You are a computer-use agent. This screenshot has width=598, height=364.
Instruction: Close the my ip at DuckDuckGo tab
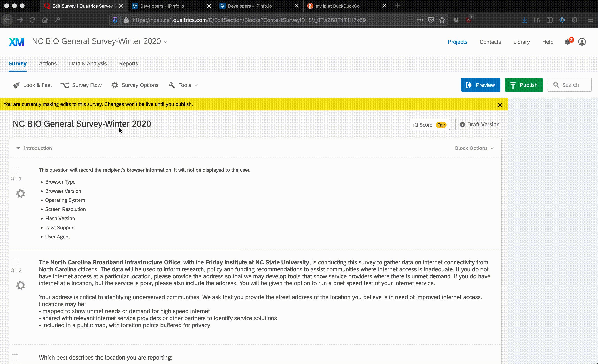[384, 6]
